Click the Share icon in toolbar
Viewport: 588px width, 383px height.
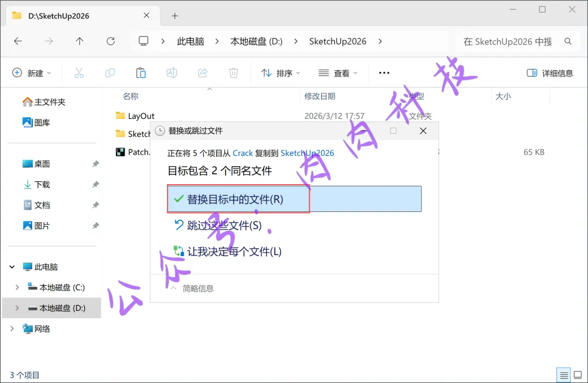203,73
